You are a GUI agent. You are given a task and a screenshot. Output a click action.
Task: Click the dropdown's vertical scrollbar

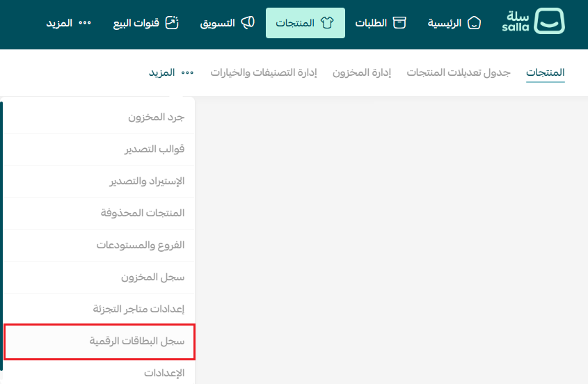[x=1, y=236]
